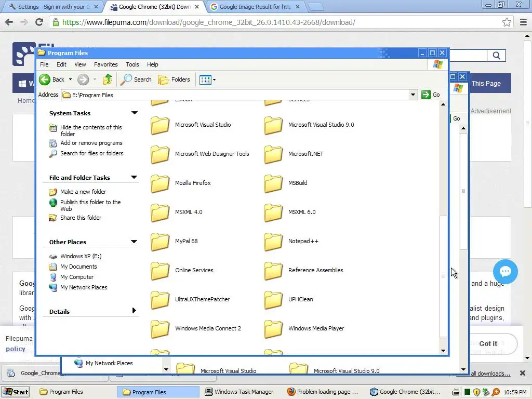Open the Help menu

[x=152, y=64]
